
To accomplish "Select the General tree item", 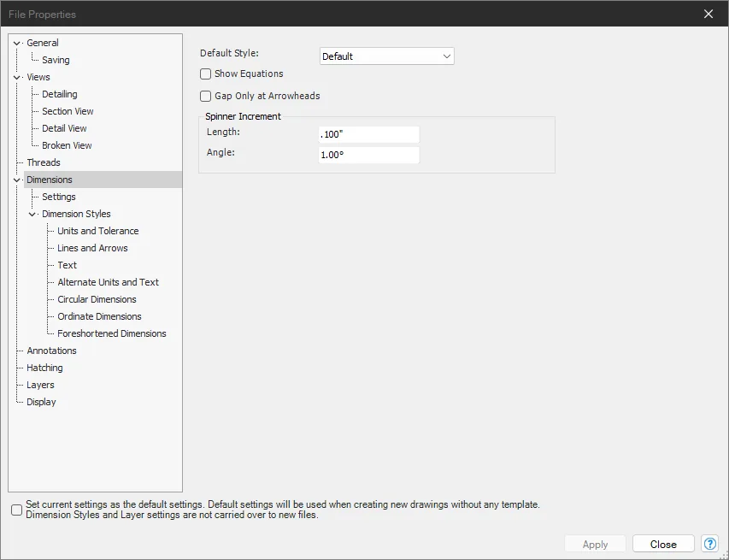I will [x=43, y=43].
